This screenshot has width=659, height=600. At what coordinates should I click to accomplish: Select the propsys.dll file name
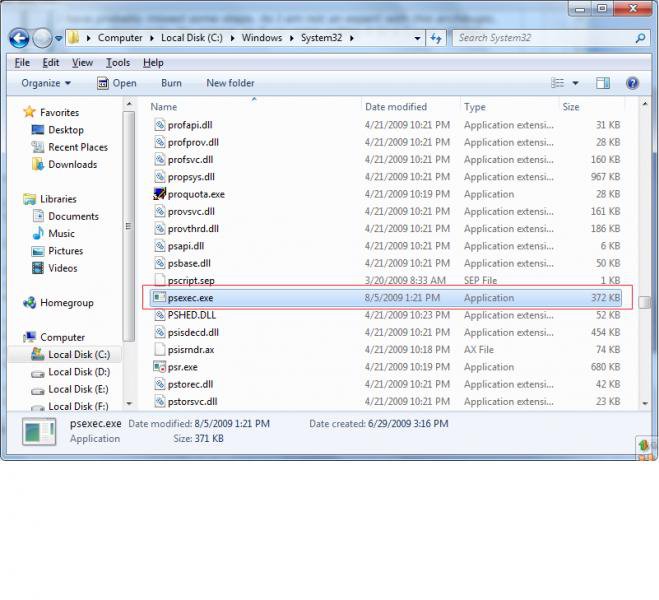tap(191, 177)
